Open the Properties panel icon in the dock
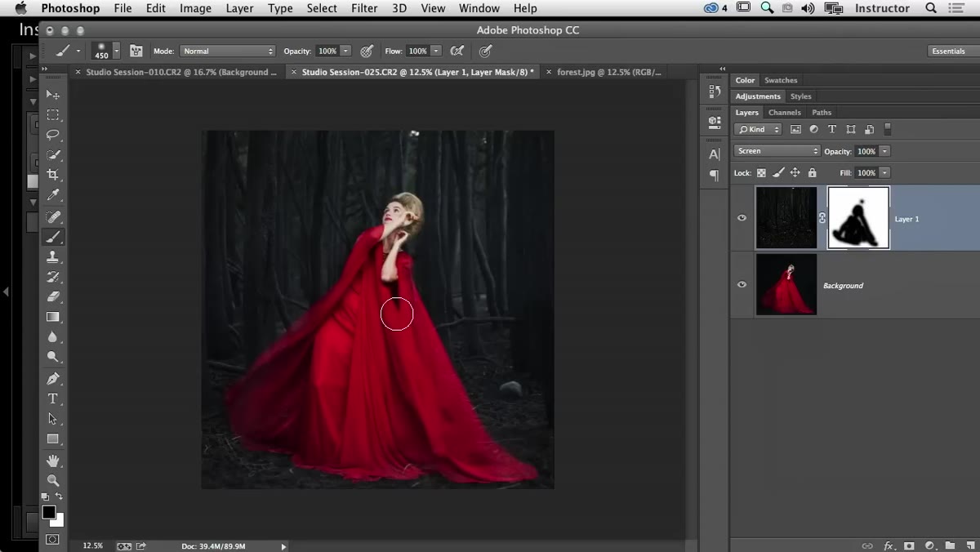Image resolution: width=980 pixels, height=552 pixels. [x=715, y=122]
